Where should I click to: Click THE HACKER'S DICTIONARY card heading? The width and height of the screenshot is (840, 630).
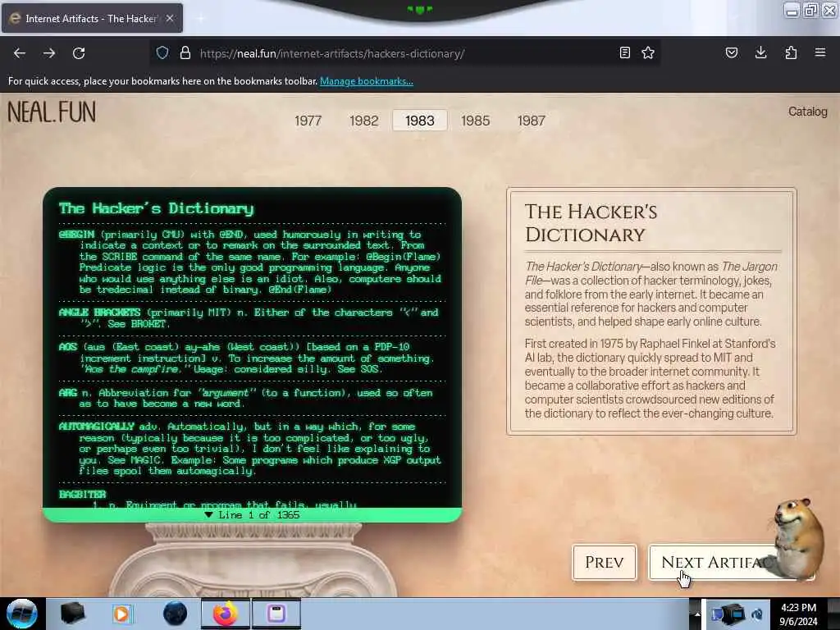(591, 223)
